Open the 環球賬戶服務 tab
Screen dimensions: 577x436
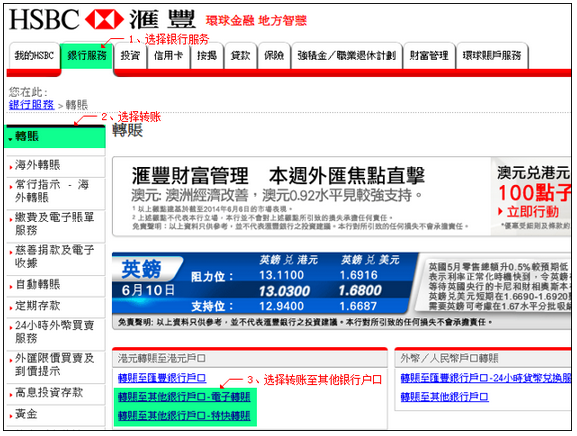coord(492,56)
